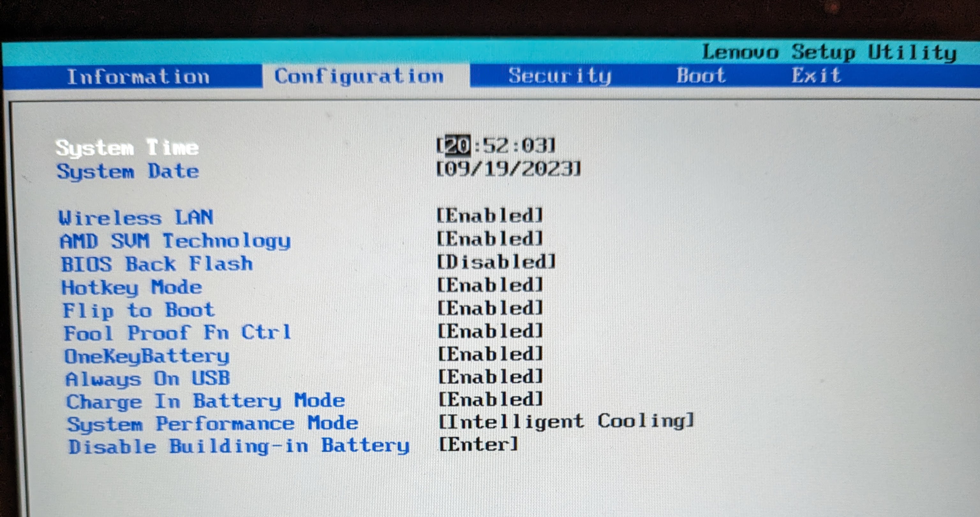This screenshot has width=980, height=517.
Task: Toggle Wireless LAN Enabled setting
Action: pos(489,216)
